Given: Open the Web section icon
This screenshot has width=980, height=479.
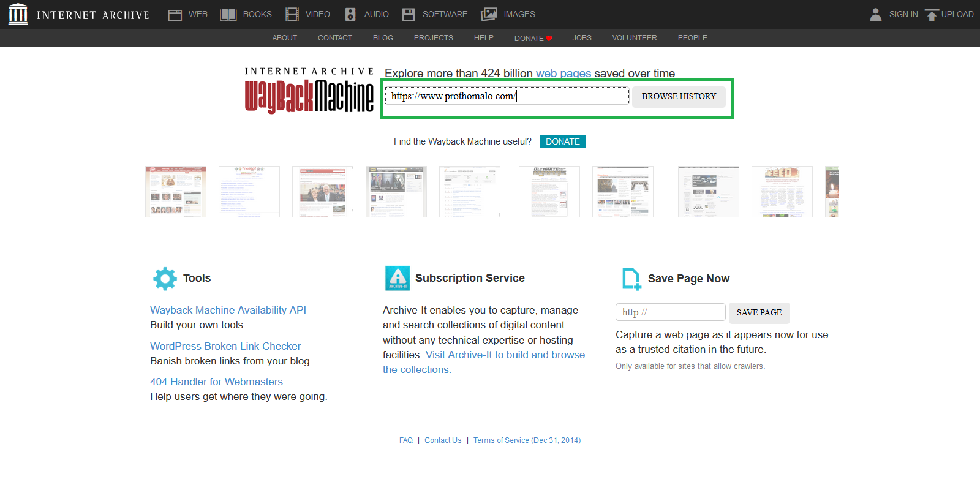Looking at the screenshot, I should click(x=175, y=15).
